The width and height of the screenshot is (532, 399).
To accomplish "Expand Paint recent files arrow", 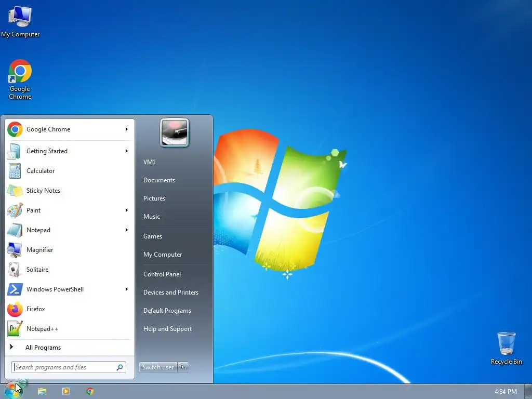I will tap(127, 210).
